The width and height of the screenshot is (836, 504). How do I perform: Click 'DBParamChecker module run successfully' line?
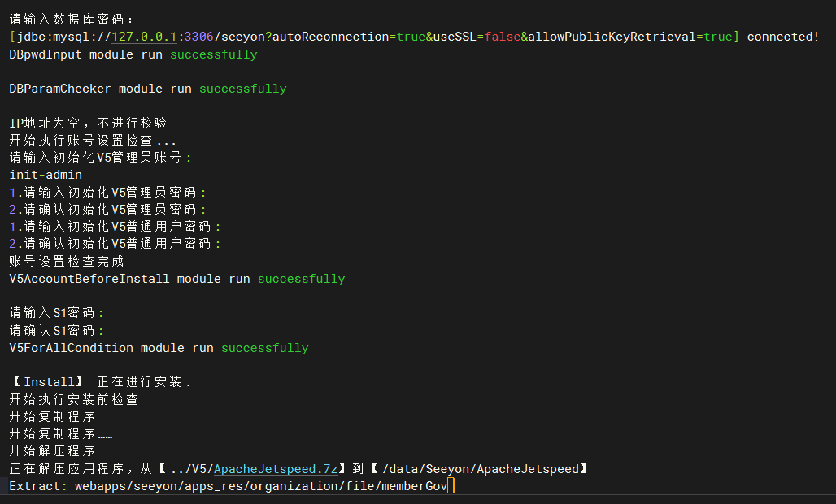148,89
